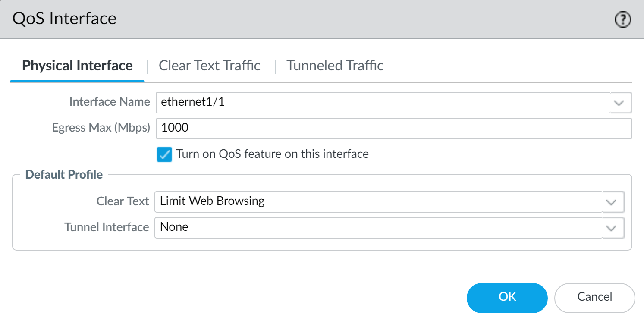The height and width of the screenshot is (327, 644).
Task: Click the question mark help button
Action: 622,19
